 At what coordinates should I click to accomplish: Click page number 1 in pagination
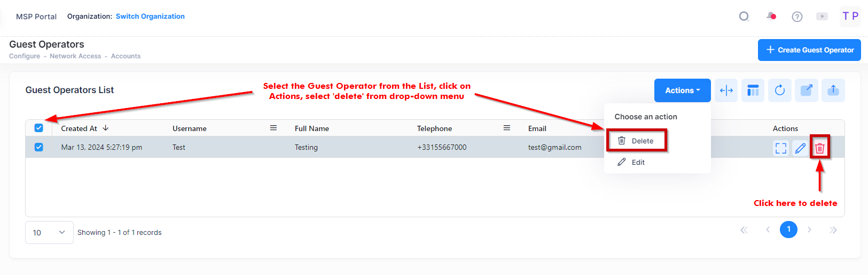(788, 230)
